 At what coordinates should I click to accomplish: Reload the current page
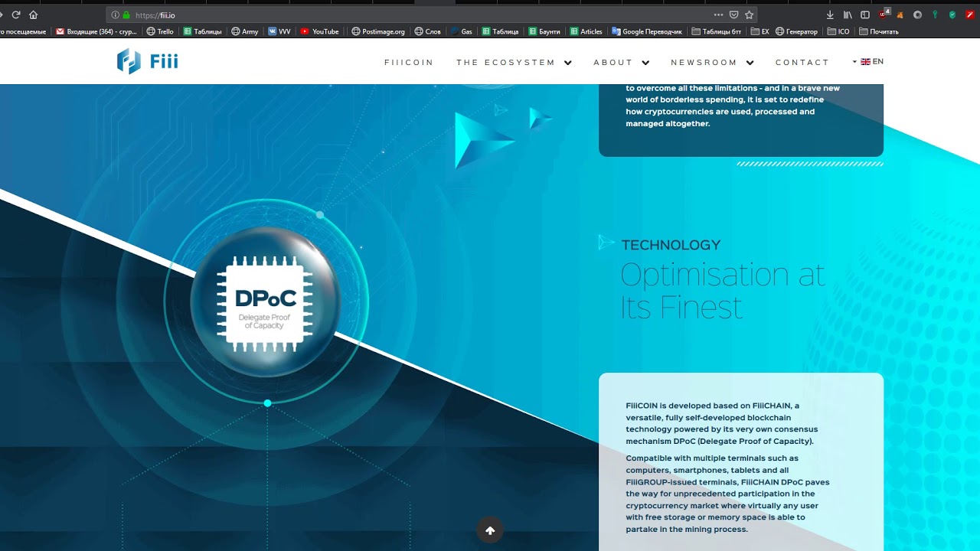click(x=15, y=15)
